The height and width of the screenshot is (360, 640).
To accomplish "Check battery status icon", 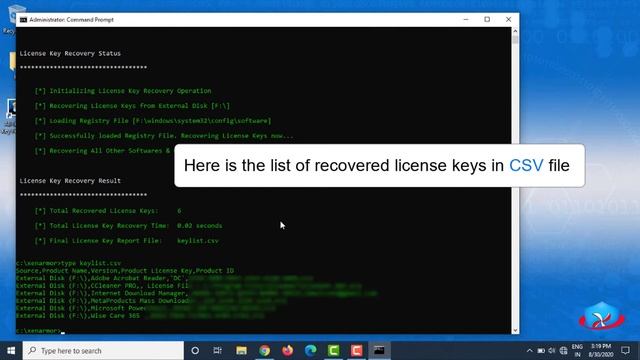I will (541, 351).
